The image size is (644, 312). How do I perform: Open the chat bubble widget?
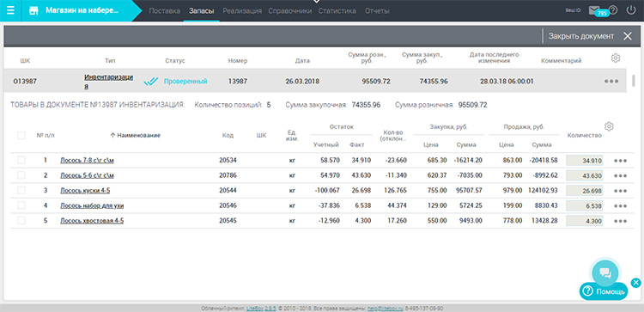click(x=605, y=273)
